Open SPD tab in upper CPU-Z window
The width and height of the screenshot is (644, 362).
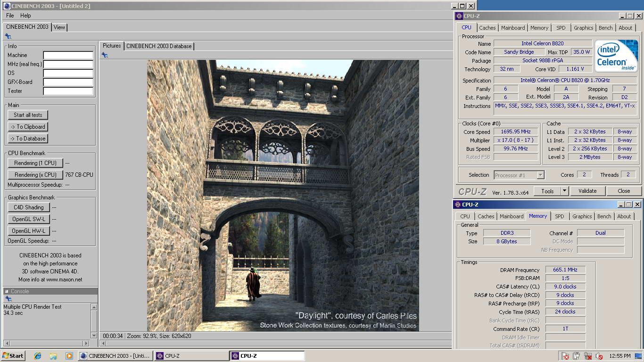561,28
